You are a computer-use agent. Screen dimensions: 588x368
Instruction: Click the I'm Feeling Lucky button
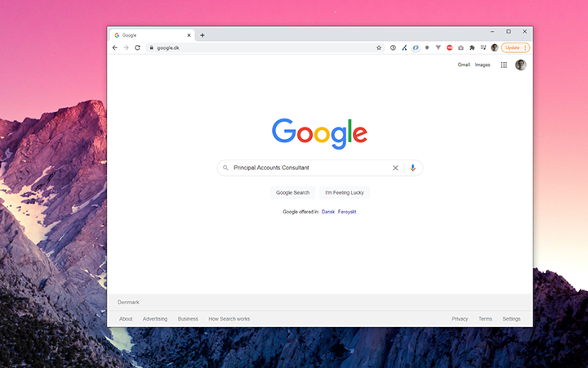click(x=345, y=193)
